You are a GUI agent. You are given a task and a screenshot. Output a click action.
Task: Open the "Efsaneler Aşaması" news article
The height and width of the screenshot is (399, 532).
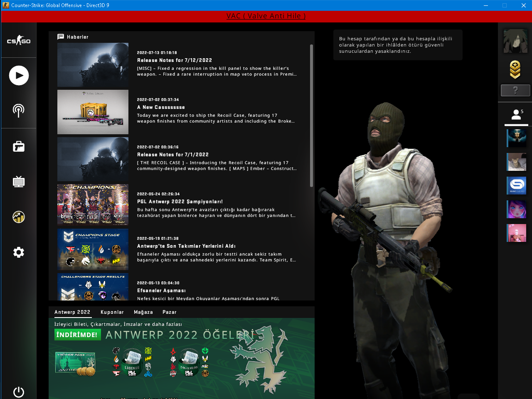161,291
